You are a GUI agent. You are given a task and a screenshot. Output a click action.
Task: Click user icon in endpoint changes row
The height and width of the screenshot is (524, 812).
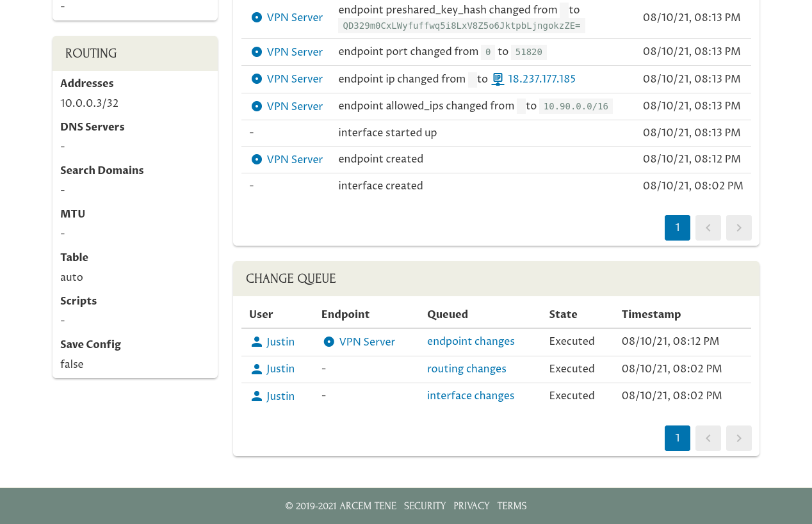click(x=257, y=342)
